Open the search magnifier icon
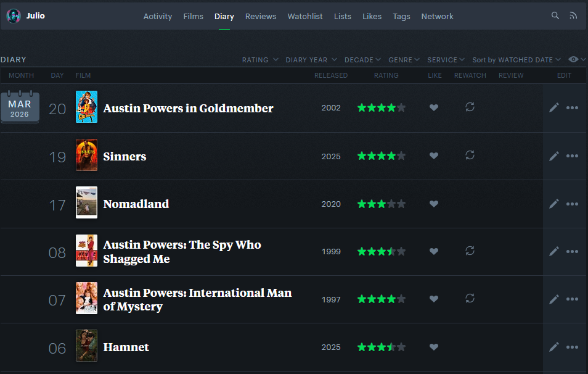Viewport: 588px width, 374px height. (555, 15)
